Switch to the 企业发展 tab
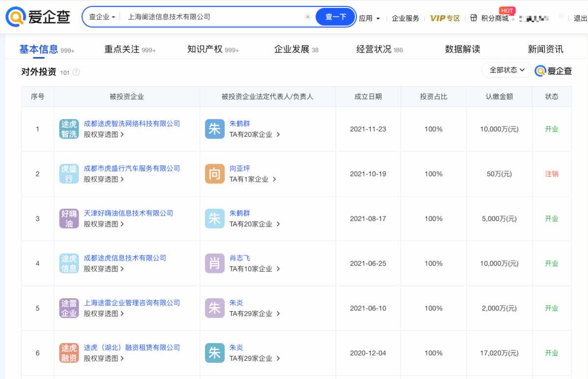588x379 pixels. pyautogui.click(x=296, y=49)
